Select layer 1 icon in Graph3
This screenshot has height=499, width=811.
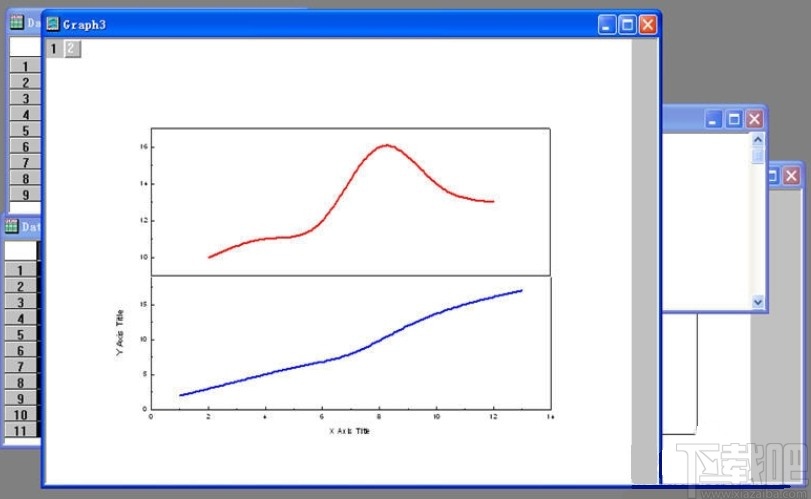click(53, 49)
